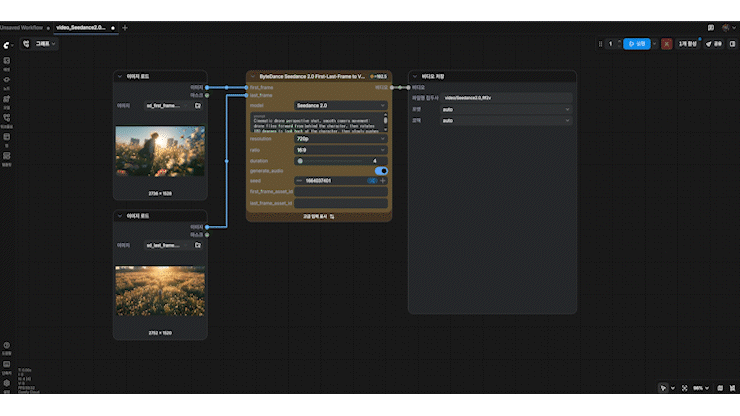Toggle the right side panel icon
The width and height of the screenshot is (740, 416).
732,44
